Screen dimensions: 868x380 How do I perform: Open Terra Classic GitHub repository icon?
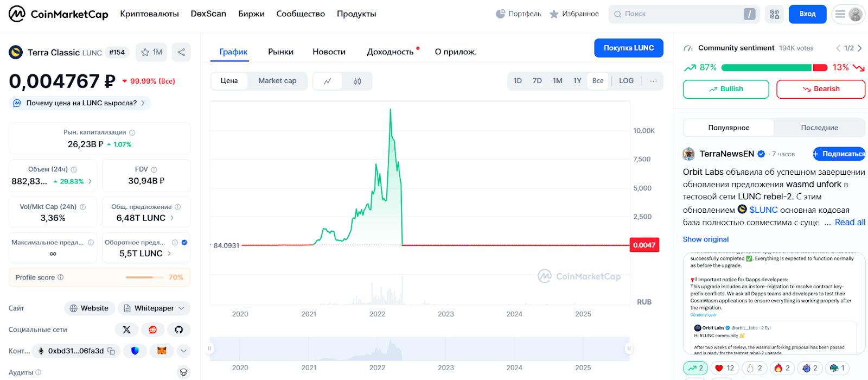coord(178,330)
